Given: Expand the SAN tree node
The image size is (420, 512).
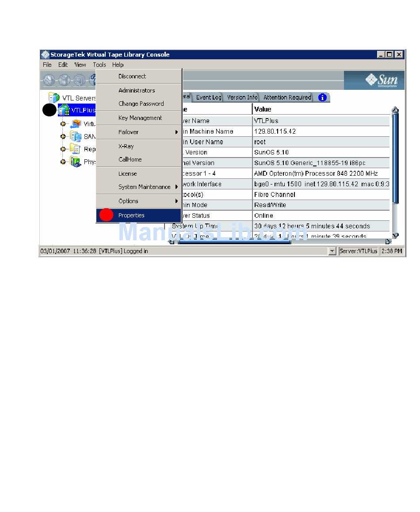Looking at the screenshot, I should click(x=63, y=136).
